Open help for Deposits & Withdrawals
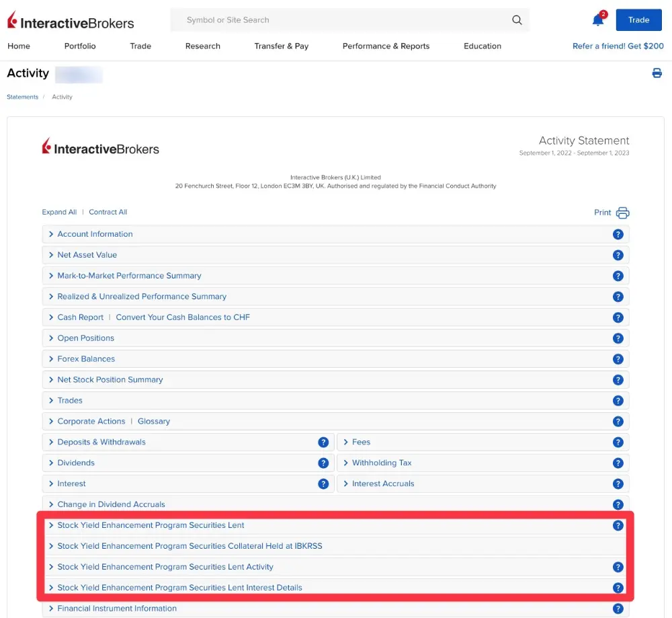Image resolution: width=672 pixels, height=618 pixels. click(x=323, y=442)
